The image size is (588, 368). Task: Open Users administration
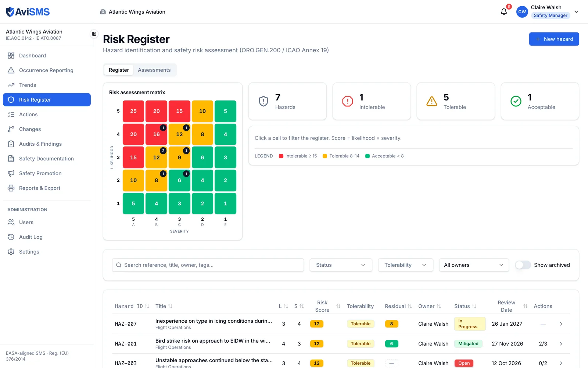pos(47,222)
